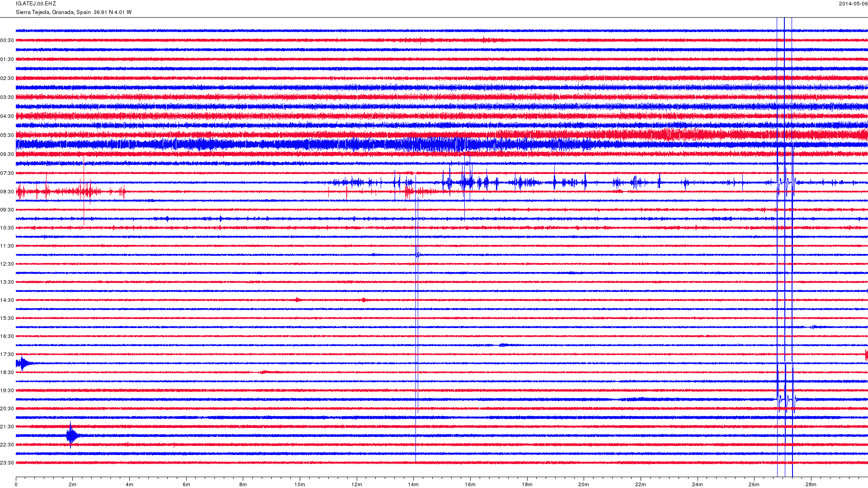The width and height of the screenshot is (868, 488).
Task: Click the 00:30 time label
Action: (x=7, y=40)
